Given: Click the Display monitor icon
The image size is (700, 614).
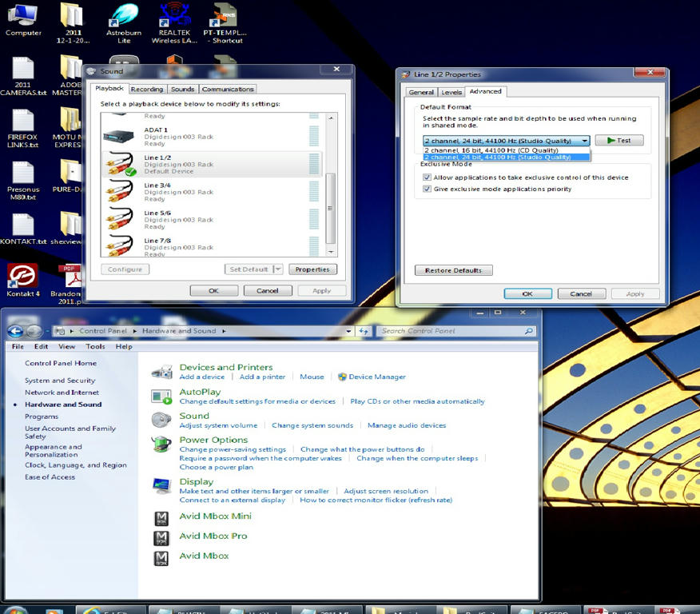Looking at the screenshot, I should [161, 485].
